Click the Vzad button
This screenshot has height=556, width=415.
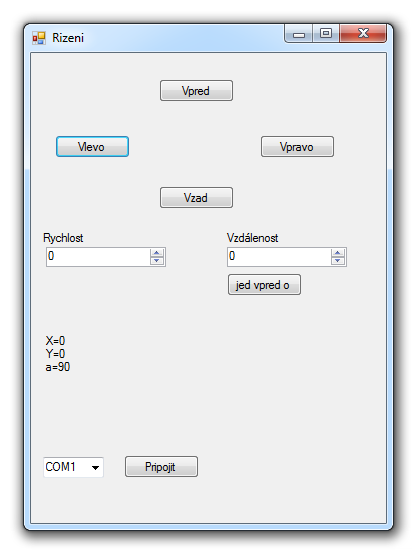196,198
